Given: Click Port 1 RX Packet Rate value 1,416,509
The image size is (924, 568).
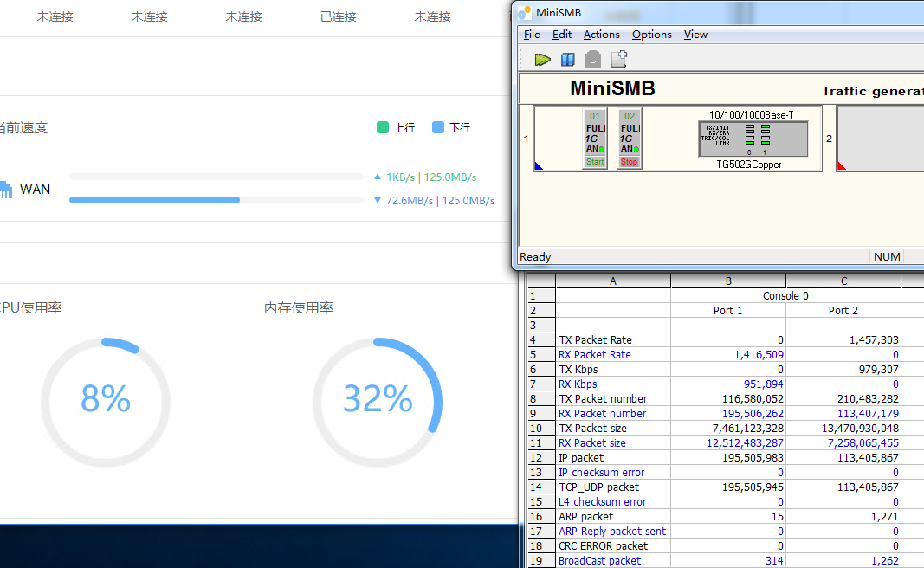Looking at the screenshot, I should pyautogui.click(x=759, y=355).
